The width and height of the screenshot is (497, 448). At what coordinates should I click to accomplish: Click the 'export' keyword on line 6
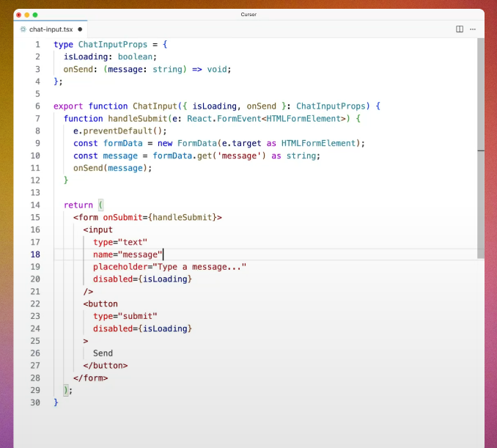tap(68, 106)
